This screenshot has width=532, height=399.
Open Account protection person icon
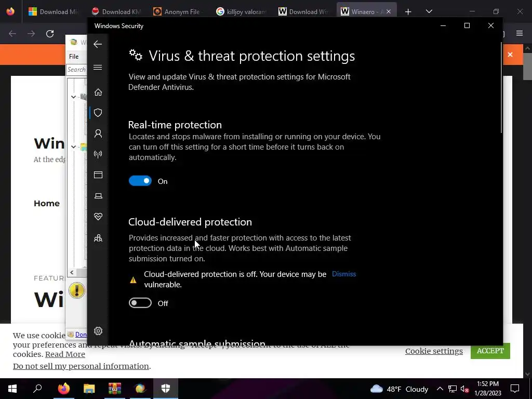pos(98,134)
